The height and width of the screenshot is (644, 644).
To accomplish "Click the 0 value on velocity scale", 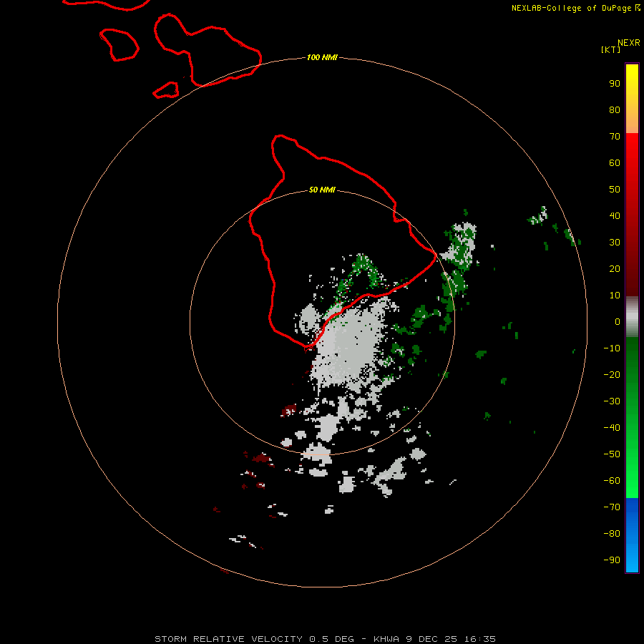I will pyautogui.click(x=618, y=322).
